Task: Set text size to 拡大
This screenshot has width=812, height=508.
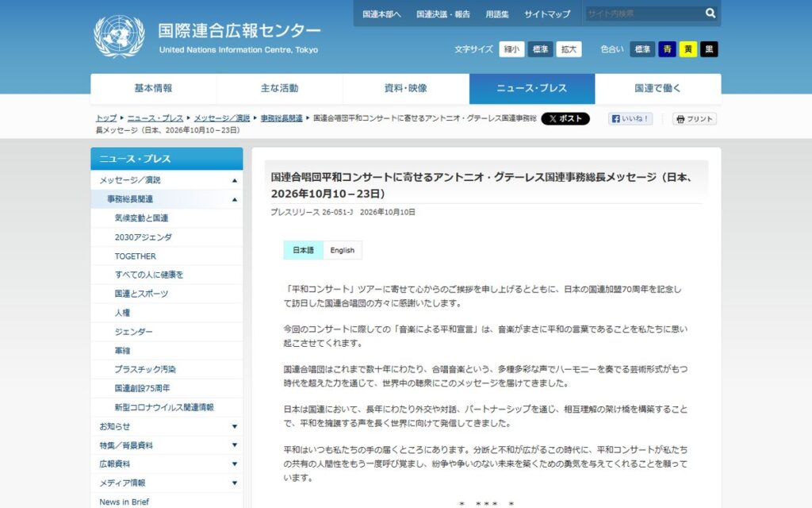Action: (569, 49)
